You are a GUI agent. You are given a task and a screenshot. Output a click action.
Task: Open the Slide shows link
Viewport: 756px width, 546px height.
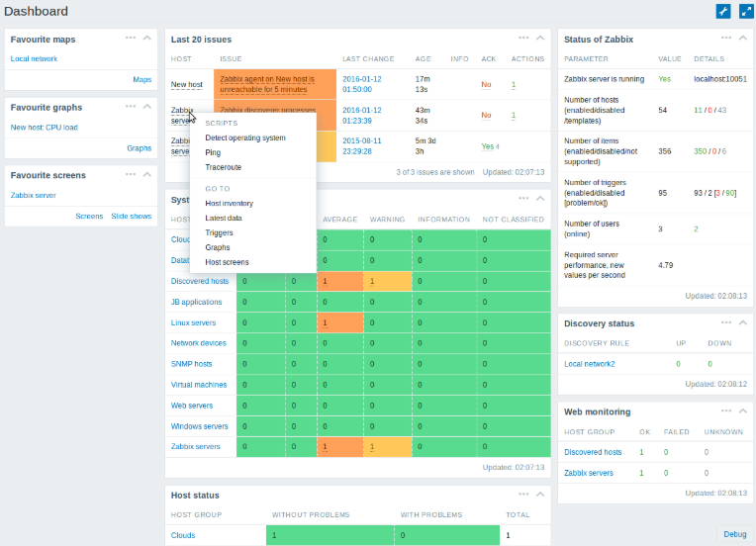pyautogui.click(x=131, y=216)
